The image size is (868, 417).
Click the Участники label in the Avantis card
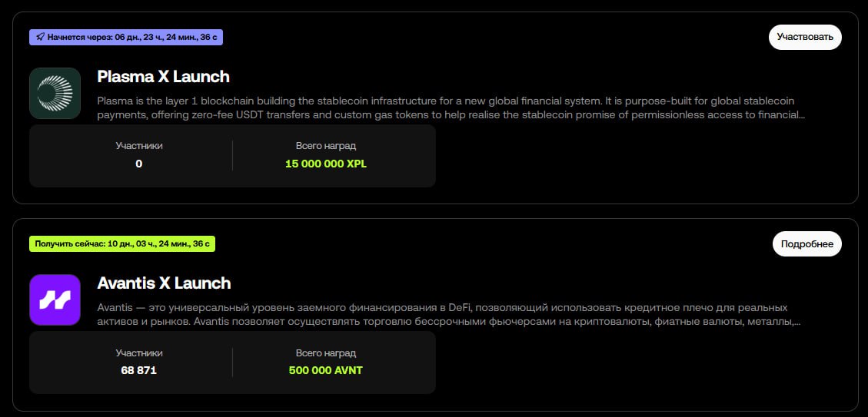click(x=139, y=352)
